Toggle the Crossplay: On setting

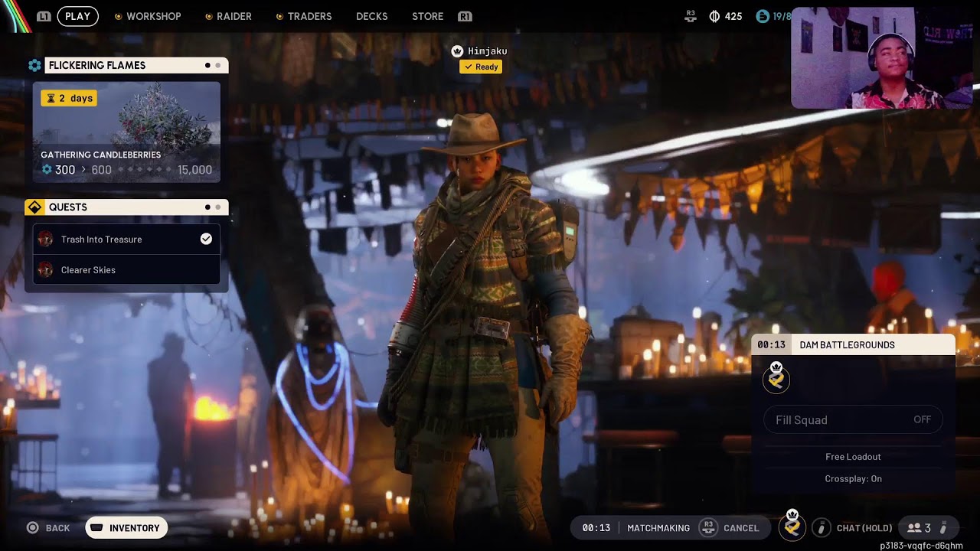tap(853, 479)
